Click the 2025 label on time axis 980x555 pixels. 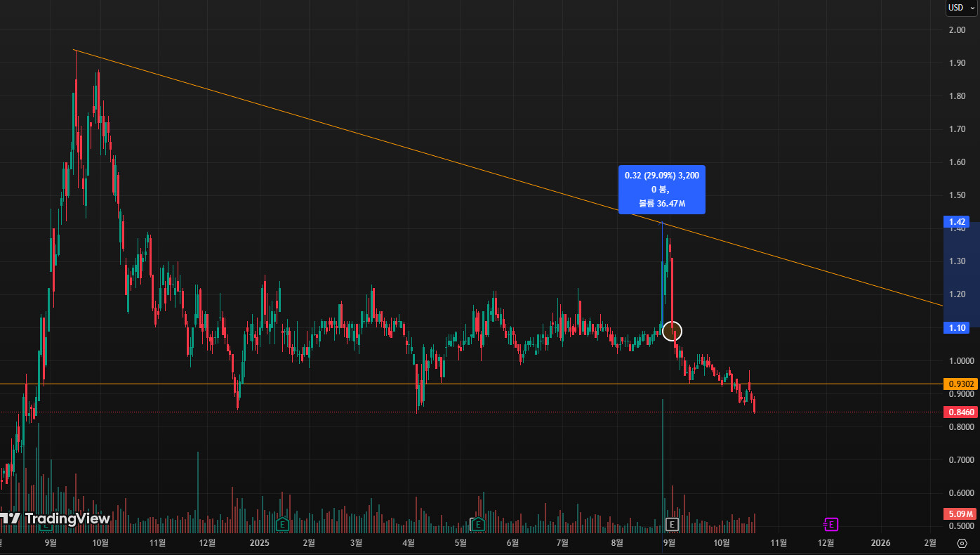(x=260, y=543)
